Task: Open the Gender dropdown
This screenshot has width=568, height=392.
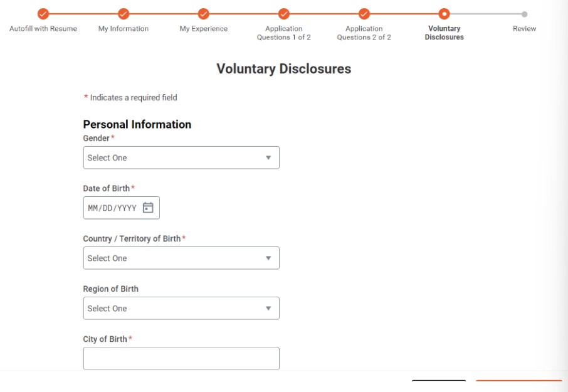Action: tap(181, 157)
